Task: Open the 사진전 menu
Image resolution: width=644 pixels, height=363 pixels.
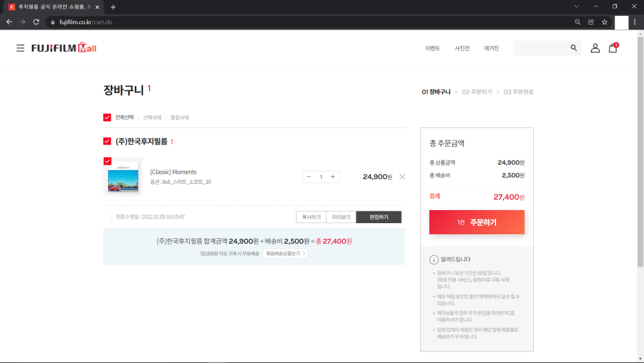Action: 462,48
